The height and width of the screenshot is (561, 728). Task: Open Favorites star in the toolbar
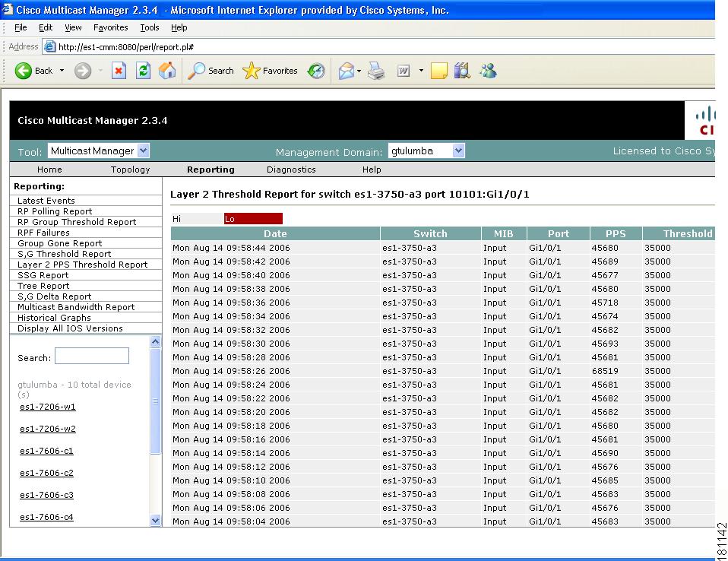[271, 71]
